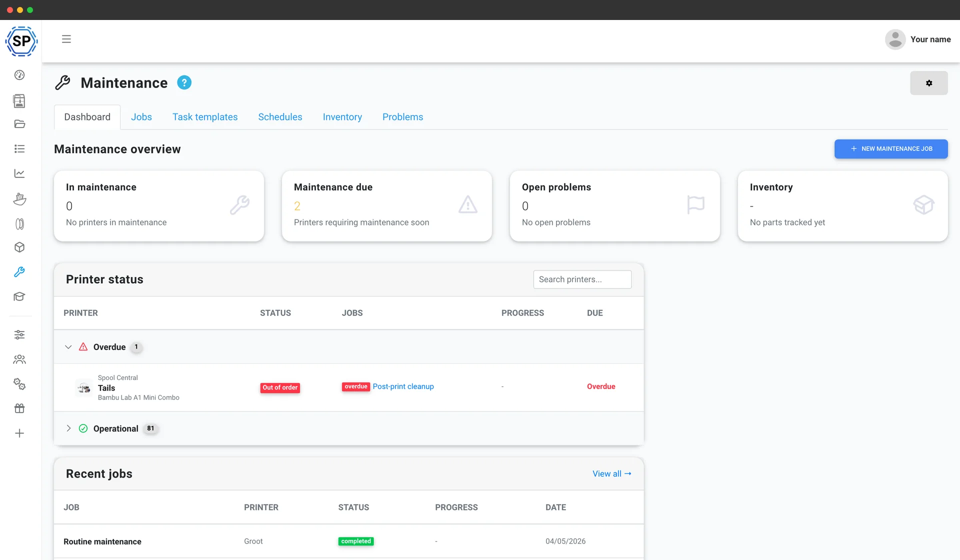Select the wrench Maintenance icon in the sidebar
The width and height of the screenshot is (960, 560).
pos(19,271)
